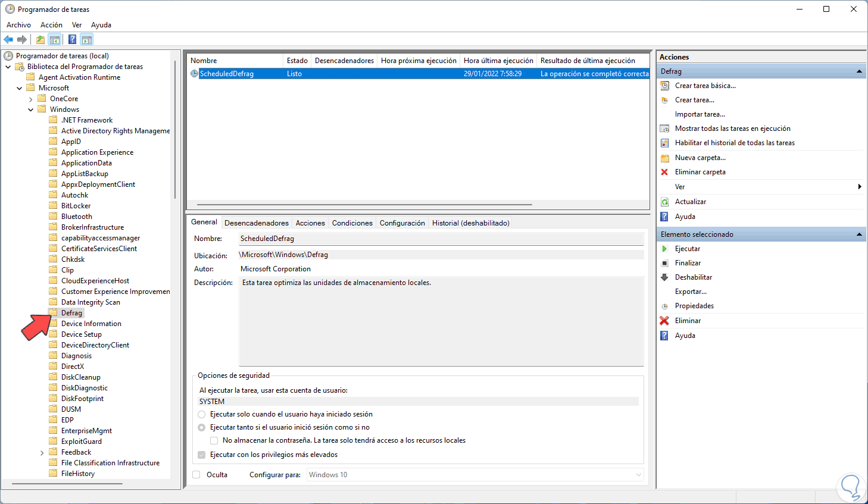Click the ScheduledDefrag task clock icon
Screen dimensions: 868x504
coord(194,74)
